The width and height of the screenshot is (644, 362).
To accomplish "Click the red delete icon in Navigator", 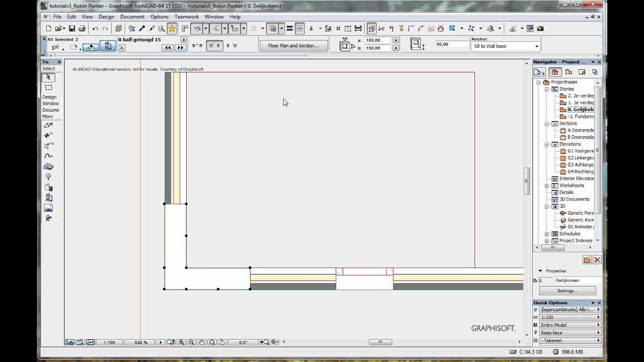I will coord(597,259).
